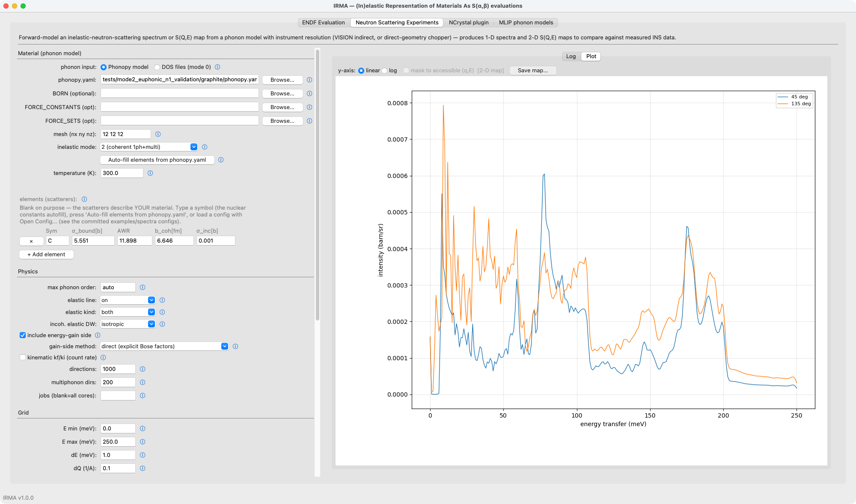
Task: Open inelastic mode dropdown
Action: 149,147
